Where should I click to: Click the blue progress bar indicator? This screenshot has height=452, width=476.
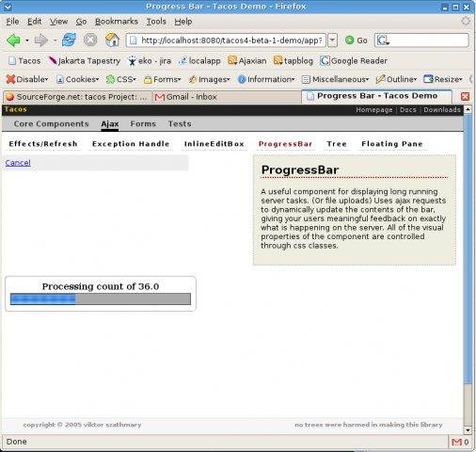coord(43,299)
